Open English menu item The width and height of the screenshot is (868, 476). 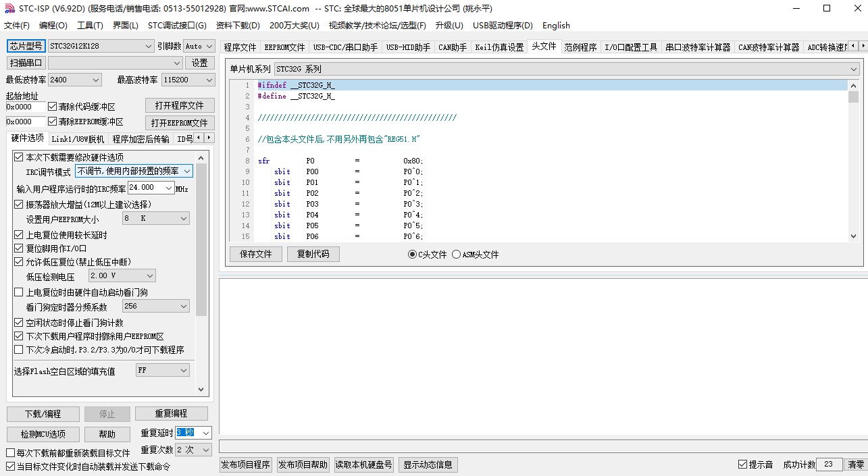click(x=556, y=26)
